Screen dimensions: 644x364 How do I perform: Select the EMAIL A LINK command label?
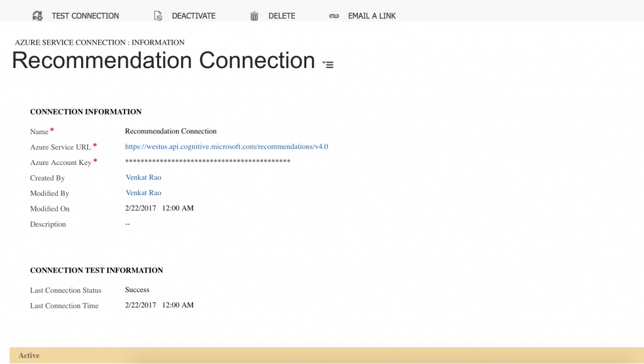click(372, 16)
